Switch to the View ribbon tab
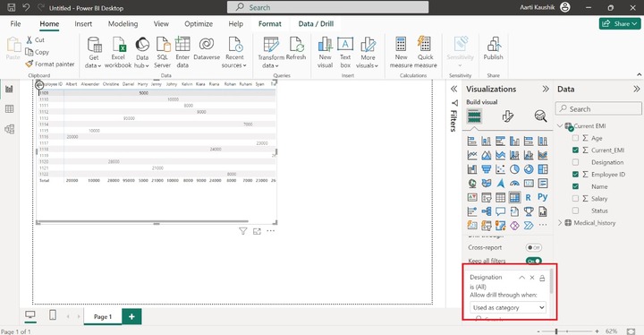The image size is (644, 335). tap(161, 24)
